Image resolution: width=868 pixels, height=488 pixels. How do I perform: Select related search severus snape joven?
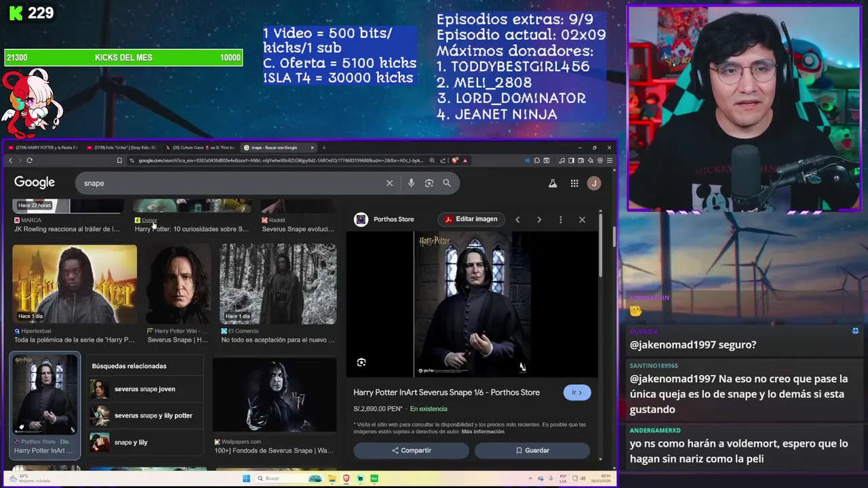145,389
